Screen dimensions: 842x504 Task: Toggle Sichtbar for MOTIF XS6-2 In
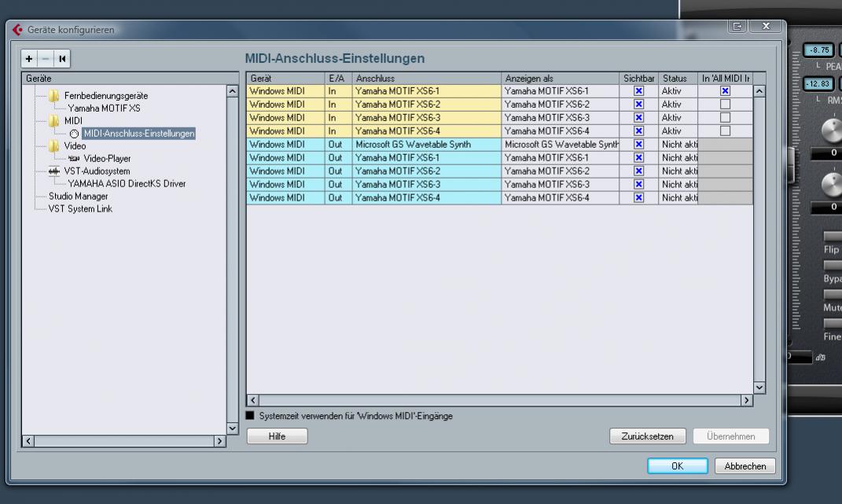pos(638,105)
